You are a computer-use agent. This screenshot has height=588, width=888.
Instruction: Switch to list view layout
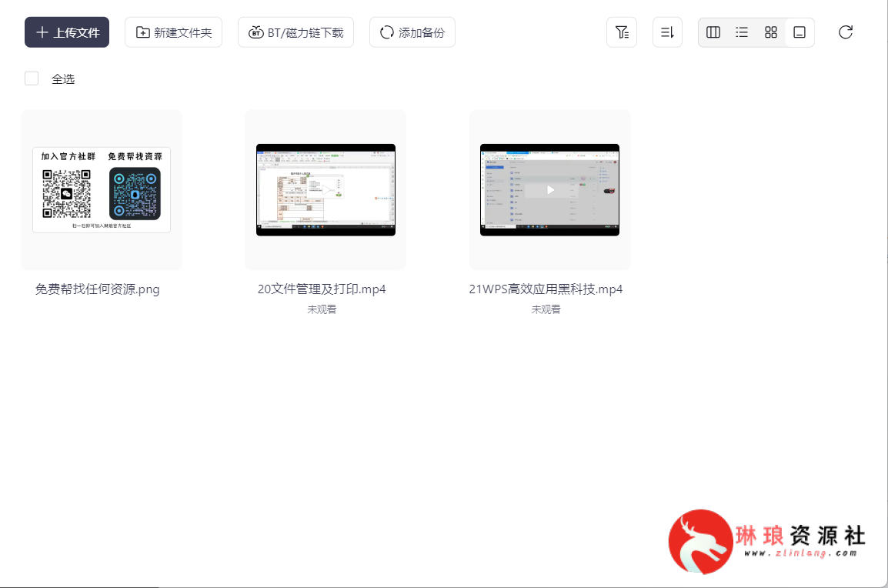[742, 32]
